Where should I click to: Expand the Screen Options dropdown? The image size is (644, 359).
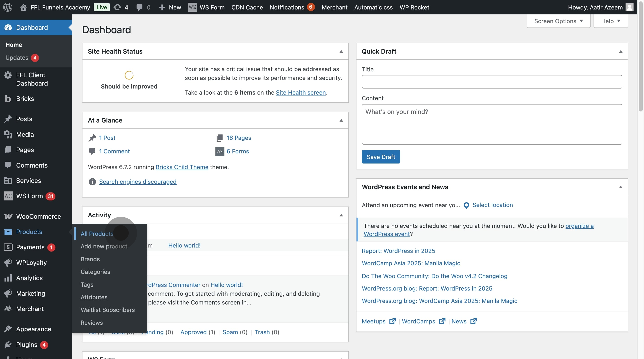tap(559, 21)
